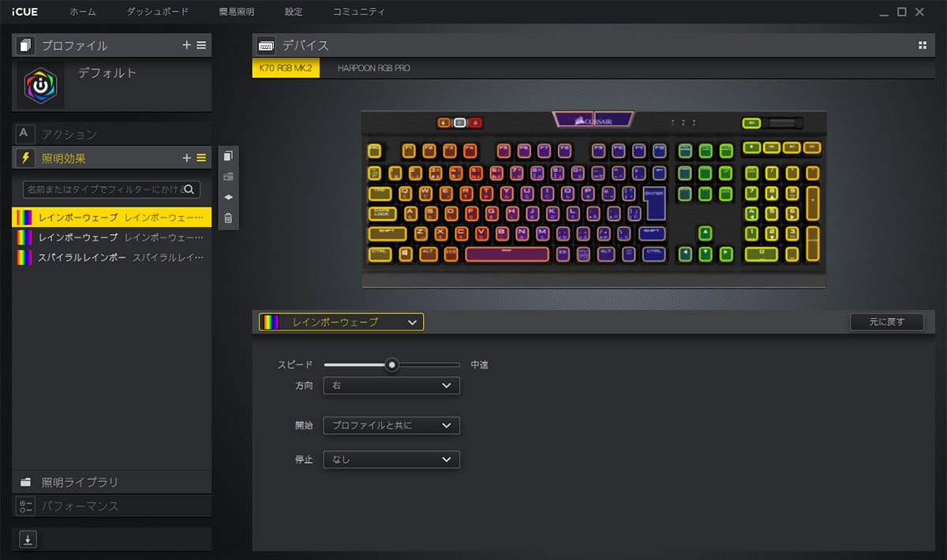The image size is (947, 560).
Task: Select the right SHIFT key on the keyboard
Action: (652, 233)
